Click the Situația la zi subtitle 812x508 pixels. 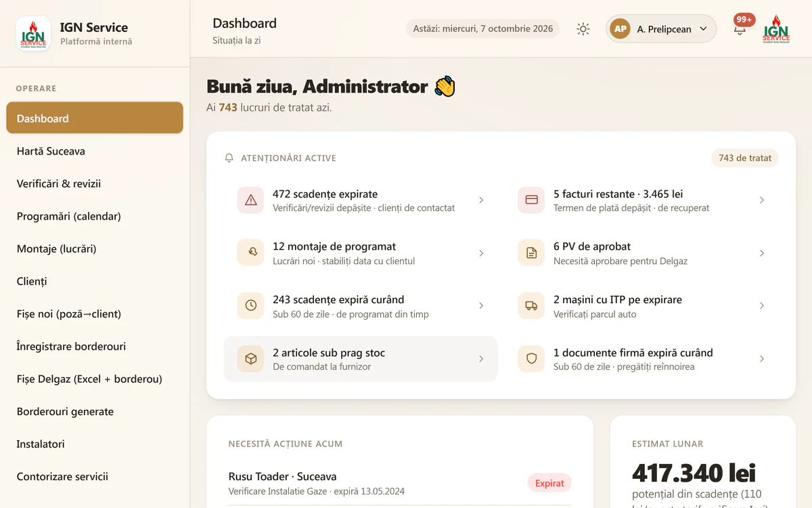point(236,41)
